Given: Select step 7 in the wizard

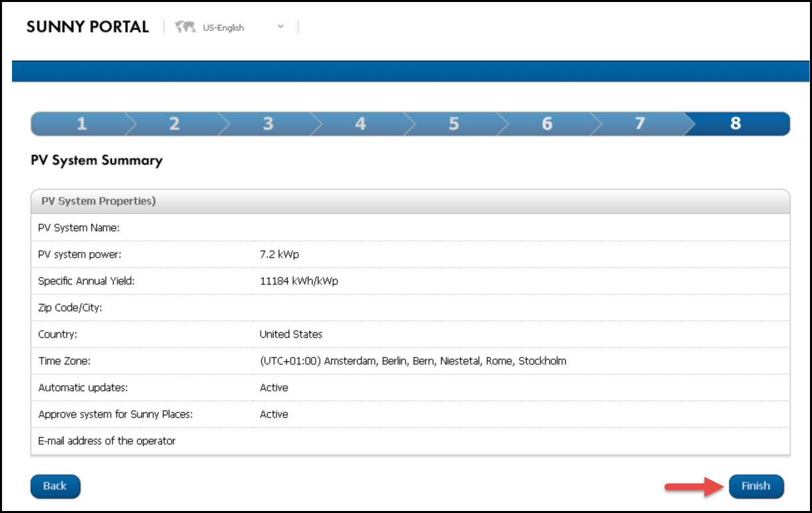Looking at the screenshot, I should (639, 123).
